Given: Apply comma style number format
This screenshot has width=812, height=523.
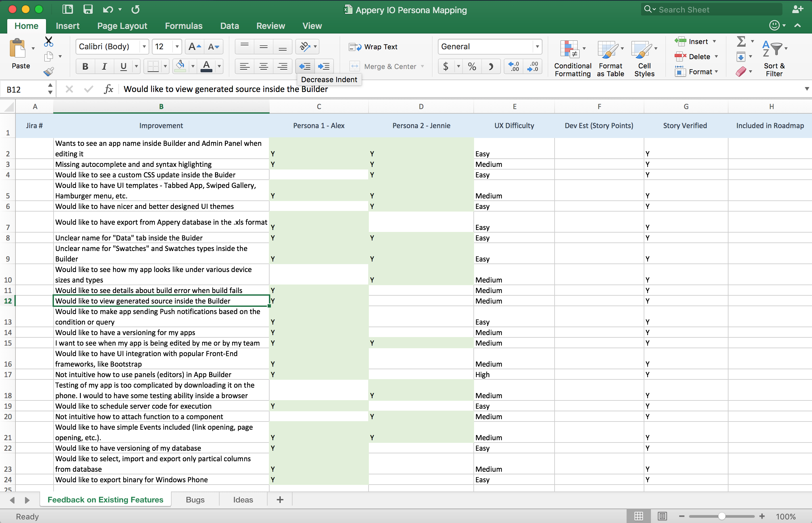Looking at the screenshot, I should coord(491,66).
